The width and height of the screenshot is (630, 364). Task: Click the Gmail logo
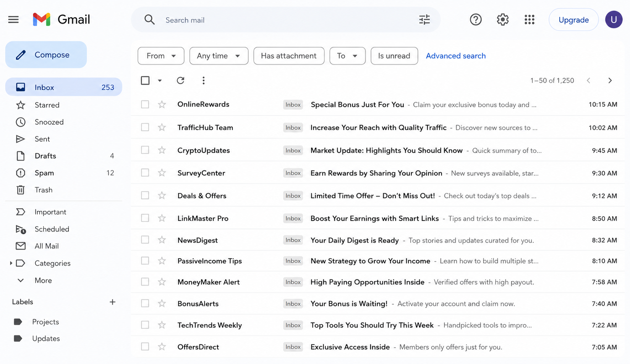tap(61, 19)
